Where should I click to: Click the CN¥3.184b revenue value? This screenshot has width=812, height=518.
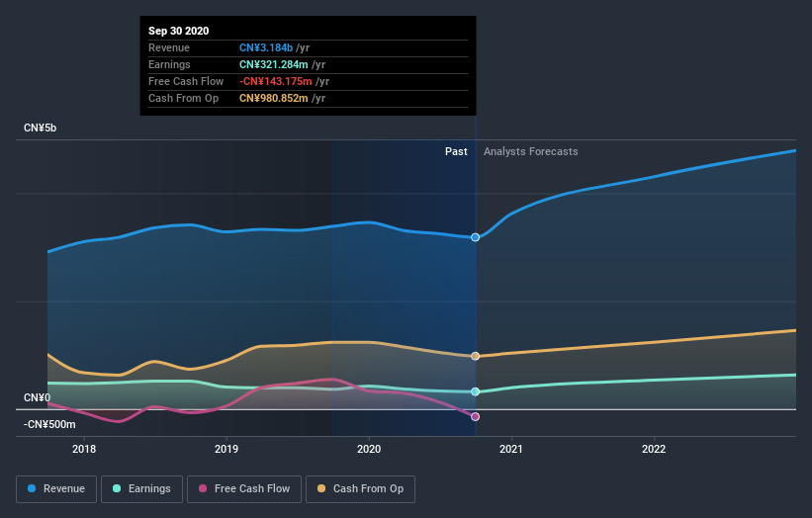[266, 47]
